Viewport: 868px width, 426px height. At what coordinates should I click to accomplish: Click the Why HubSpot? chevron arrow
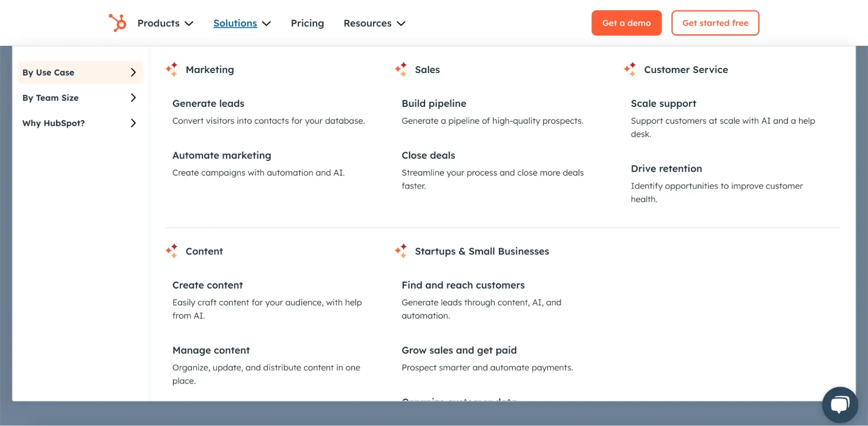coord(133,123)
